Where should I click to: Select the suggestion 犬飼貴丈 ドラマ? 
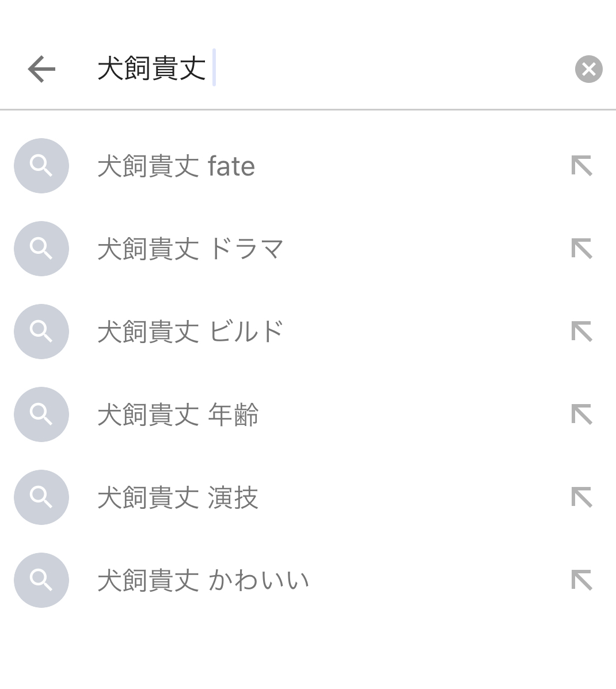pos(191,249)
